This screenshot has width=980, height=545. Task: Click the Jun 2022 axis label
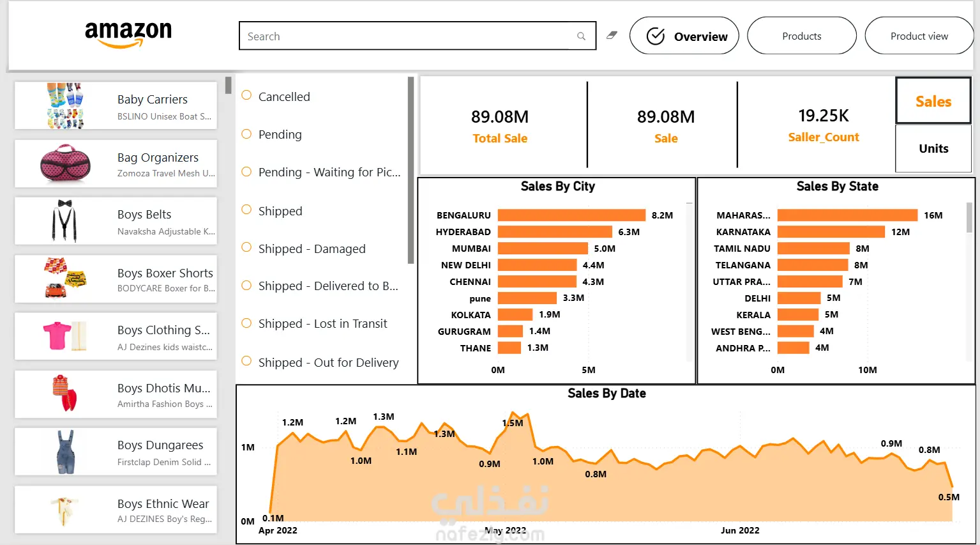740,530
